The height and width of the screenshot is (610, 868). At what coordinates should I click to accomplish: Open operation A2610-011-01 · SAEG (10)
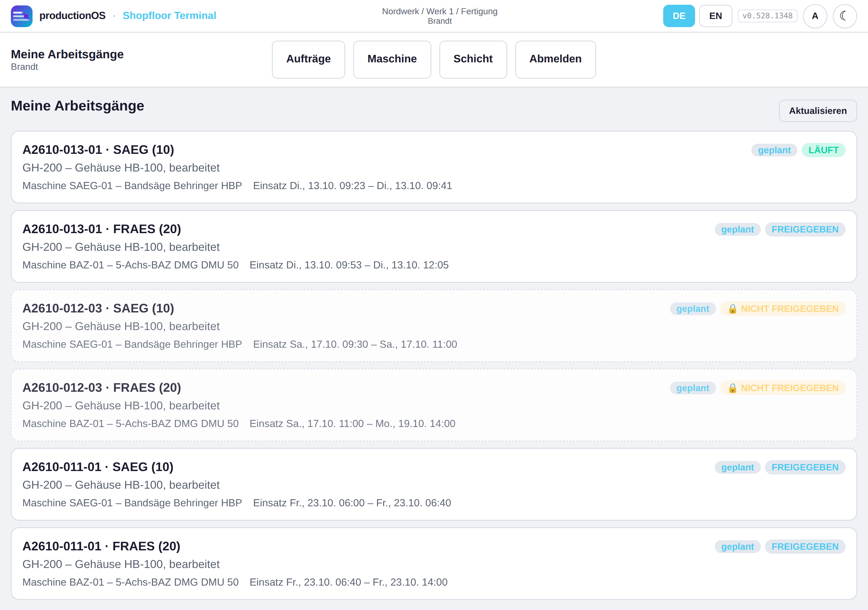[434, 484]
